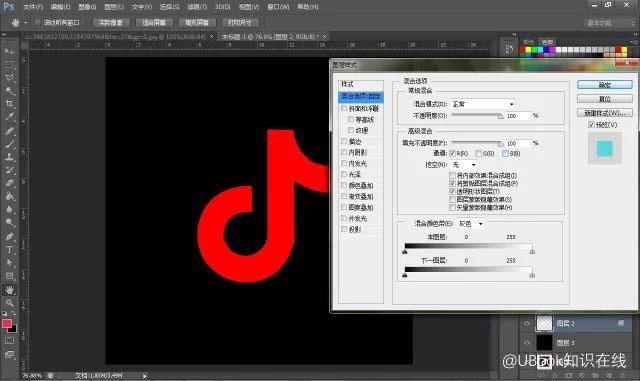Screen dimensions: 640x381
Task: Select the Eyedropper tool
Action: click(9, 117)
